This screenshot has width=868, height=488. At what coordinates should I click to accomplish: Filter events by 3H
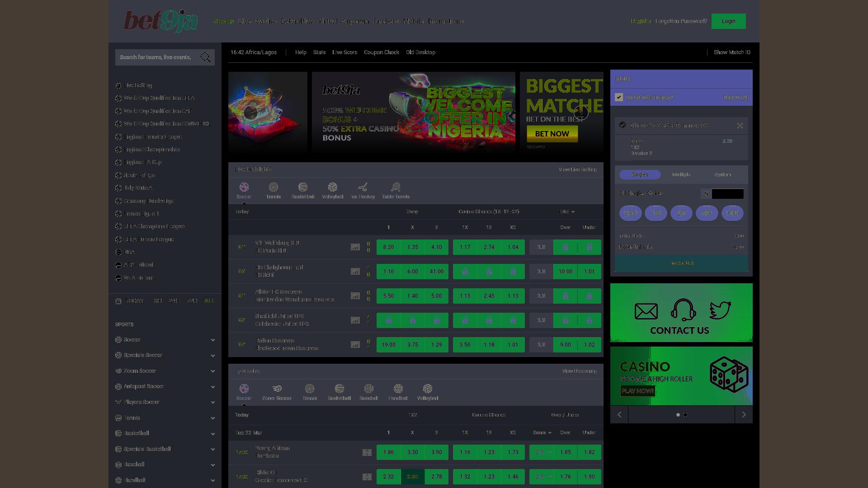pyautogui.click(x=158, y=301)
